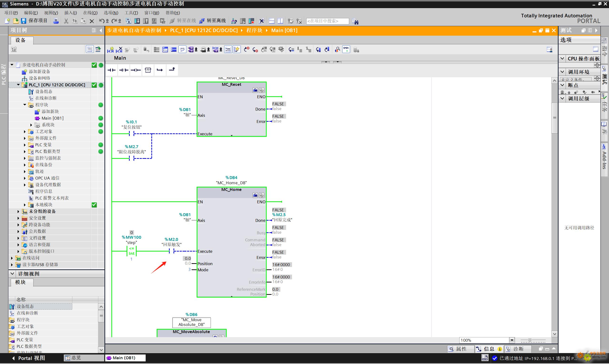
Task: Open Online & diagnostics tree item
Action: [46, 98]
